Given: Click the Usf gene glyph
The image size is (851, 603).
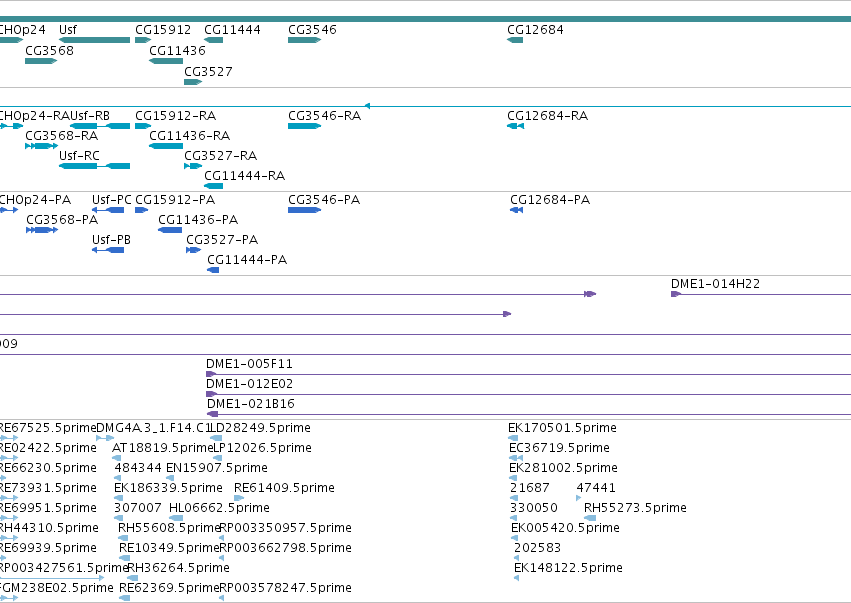Looking at the screenshot, I should click(x=94, y=40).
